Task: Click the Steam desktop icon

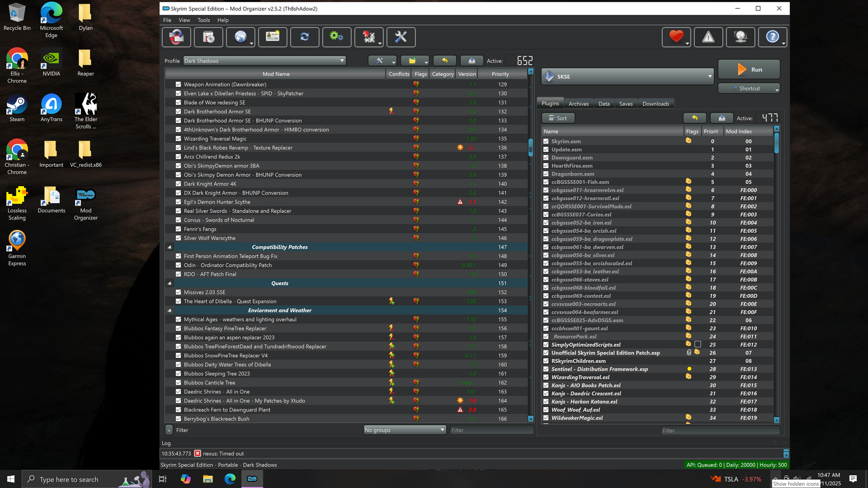Action: [x=17, y=108]
